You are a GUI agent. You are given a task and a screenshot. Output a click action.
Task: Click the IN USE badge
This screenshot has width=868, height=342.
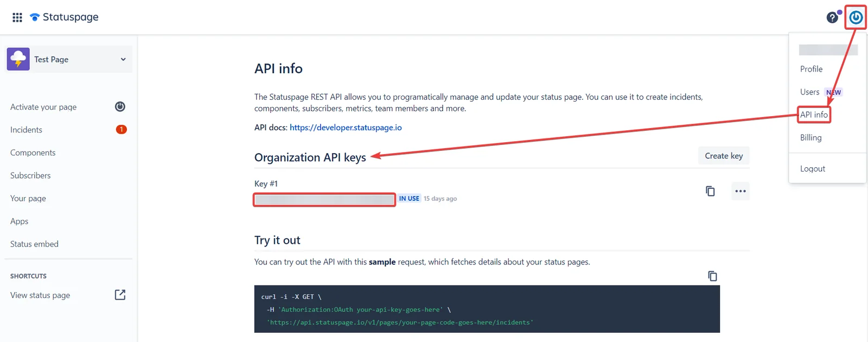tap(409, 199)
